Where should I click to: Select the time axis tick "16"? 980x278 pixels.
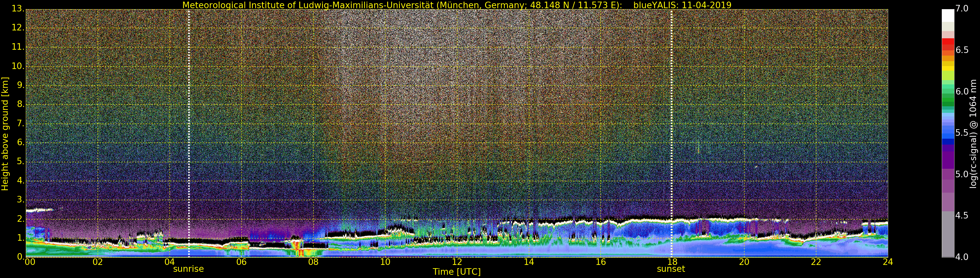pos(600,262)
